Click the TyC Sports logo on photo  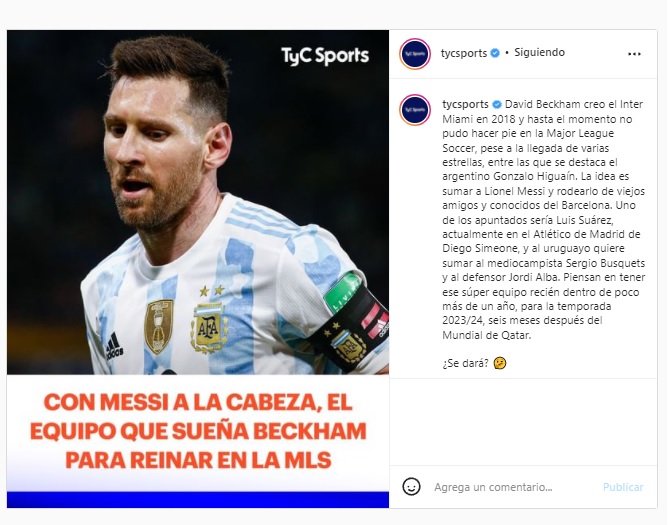coord(325,56)
